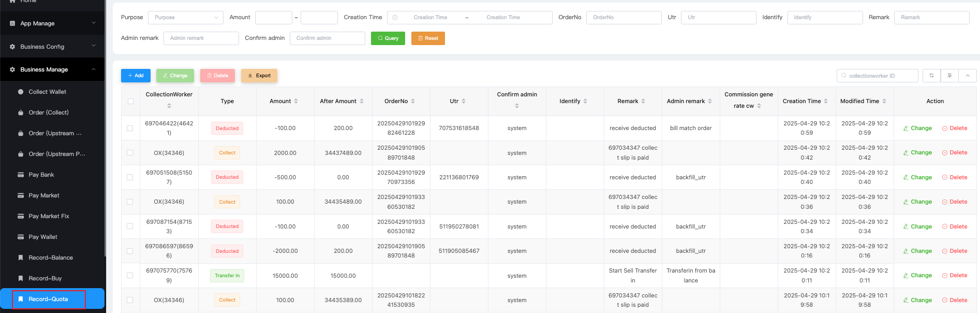The width and height of the screenshot is (980, 313).
Task: Click the Export button
Action: [x=259, y=76]
